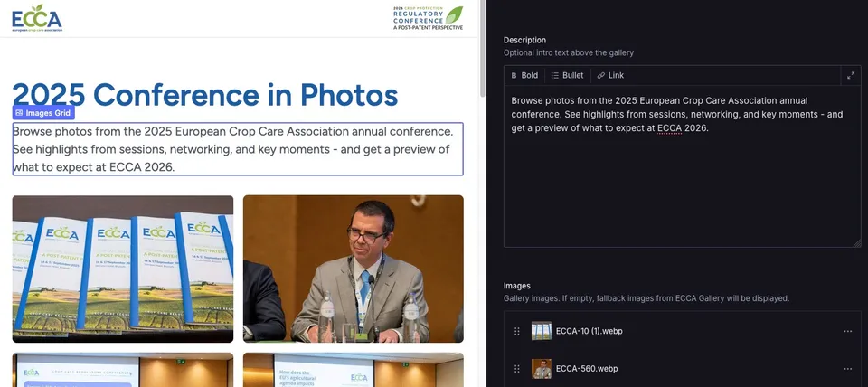Add a Link in the description editor
The height and width of the screenshot is (387, 868).
click(x=610, y=75)
